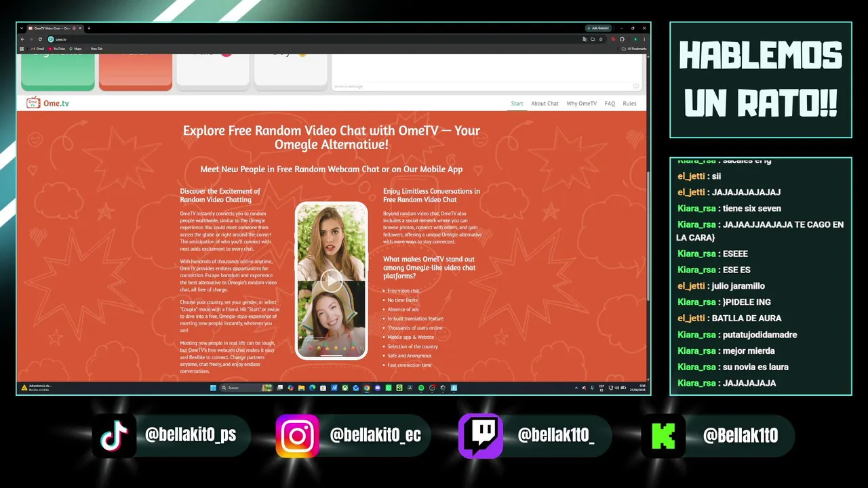The height and width of the screenshot is (488, 868).
Task: Click the 'In-built translation feature' list item
Action: click(x=415, y=319)
